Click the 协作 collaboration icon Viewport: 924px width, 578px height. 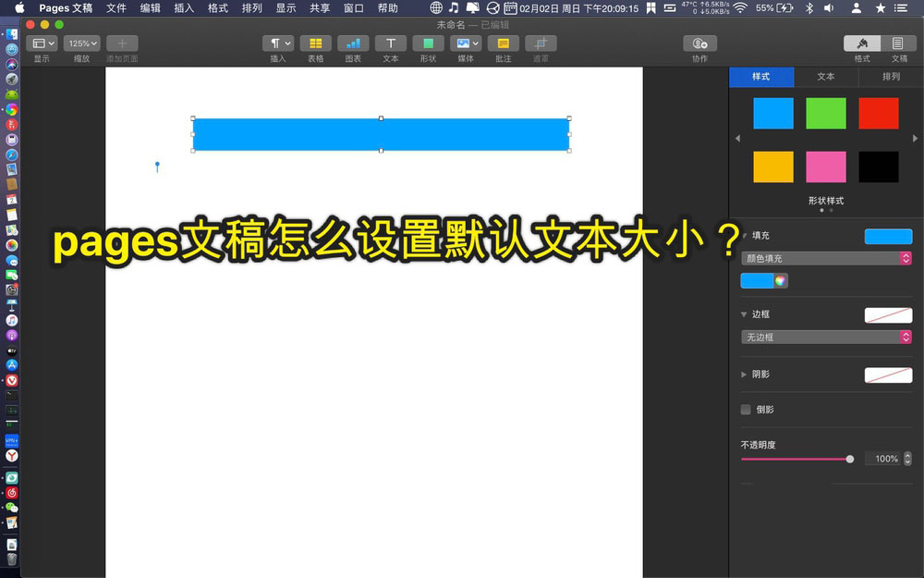click(699, 43)
